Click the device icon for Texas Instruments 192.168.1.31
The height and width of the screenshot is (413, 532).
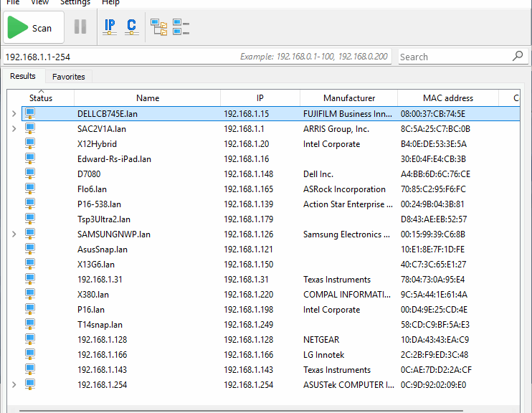30,279
